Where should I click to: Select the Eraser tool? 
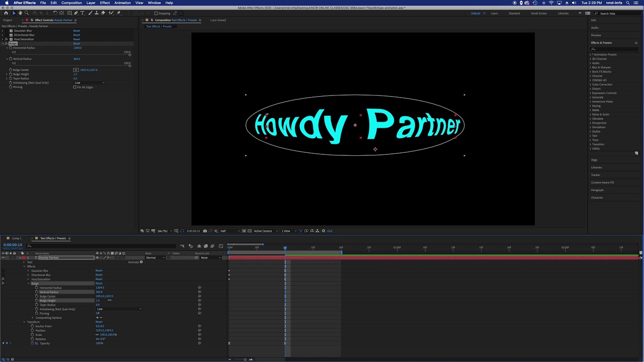tap(103, 13)
